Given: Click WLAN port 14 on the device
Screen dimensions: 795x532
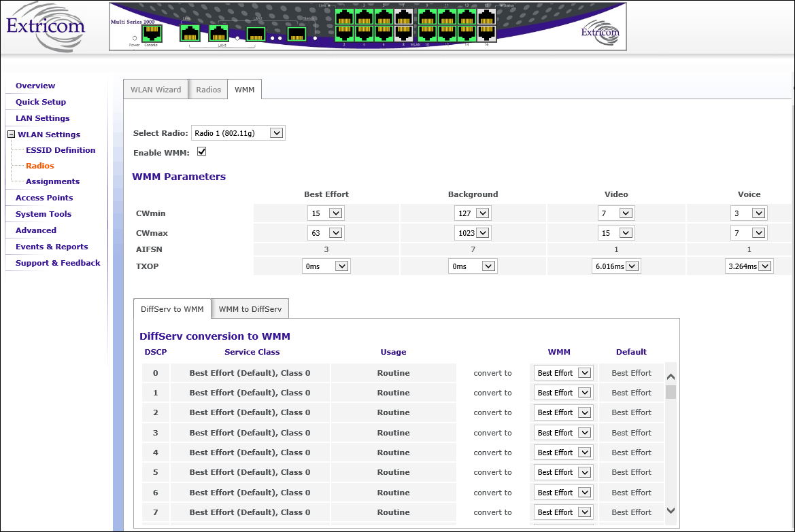Looking at the screenshot, I should click(467, 33).
